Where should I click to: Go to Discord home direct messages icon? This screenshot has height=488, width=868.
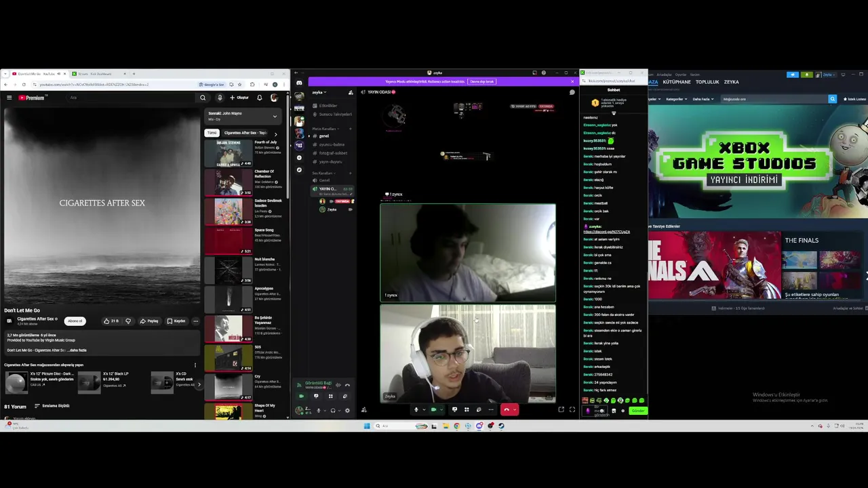point(299,83)
